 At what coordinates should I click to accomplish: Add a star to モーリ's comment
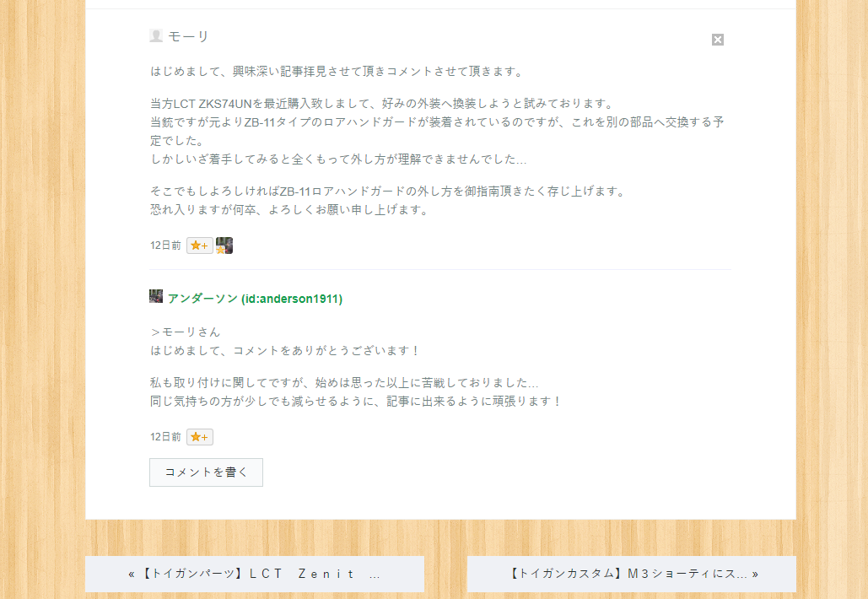click(200, 246)
